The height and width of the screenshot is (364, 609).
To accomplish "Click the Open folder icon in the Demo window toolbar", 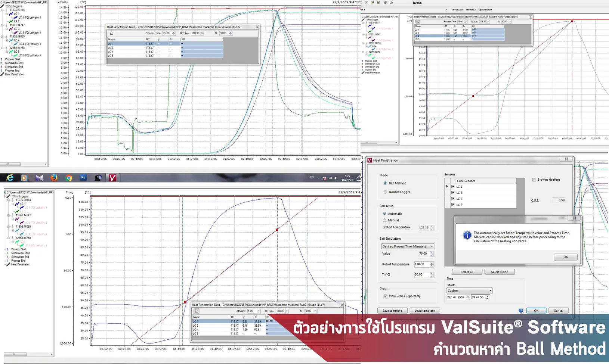I will [372, 3].
